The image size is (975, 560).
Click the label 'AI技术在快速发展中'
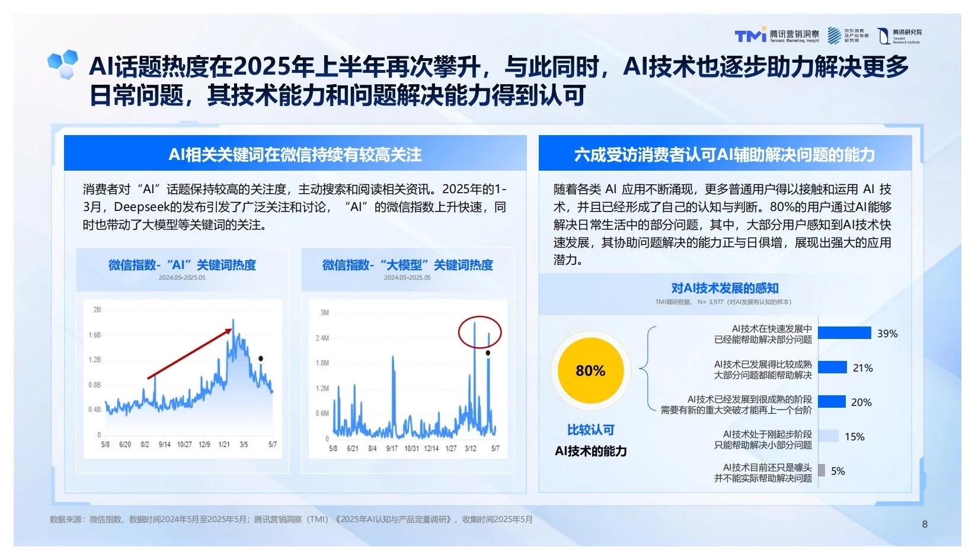[x=772, y=328]
